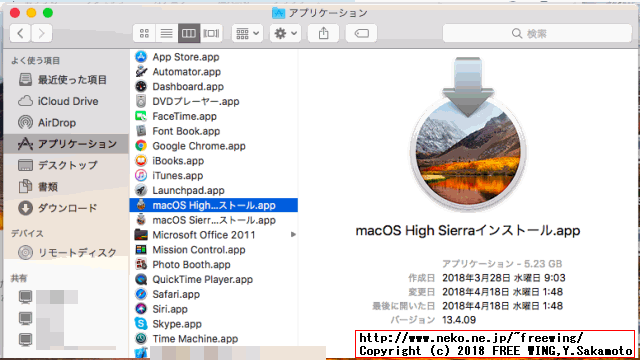The width and height of the screenshot is (640, 360).
Task: Open 最近使った項目 in the sidebar
Action: 65,80
